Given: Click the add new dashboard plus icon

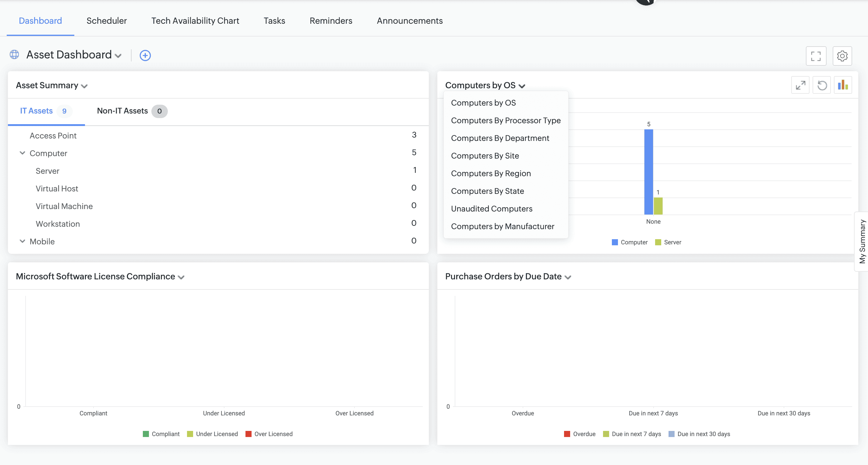Looking at the screenshot, I should point(145,55).
